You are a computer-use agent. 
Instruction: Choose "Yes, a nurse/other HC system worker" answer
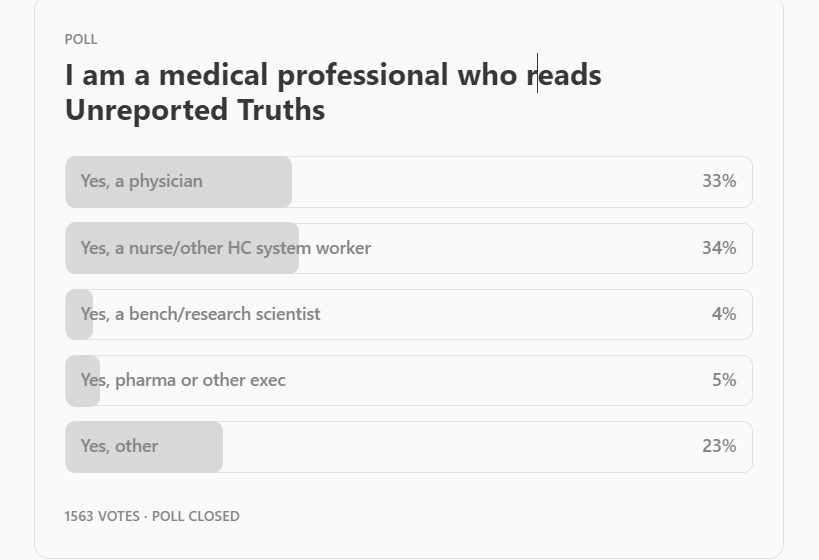click(408, 248)
